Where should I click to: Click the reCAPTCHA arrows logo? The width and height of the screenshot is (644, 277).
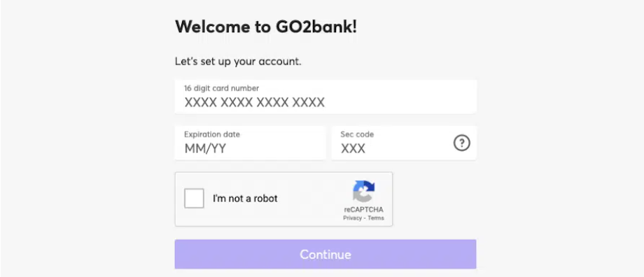(x=363, y=191)
